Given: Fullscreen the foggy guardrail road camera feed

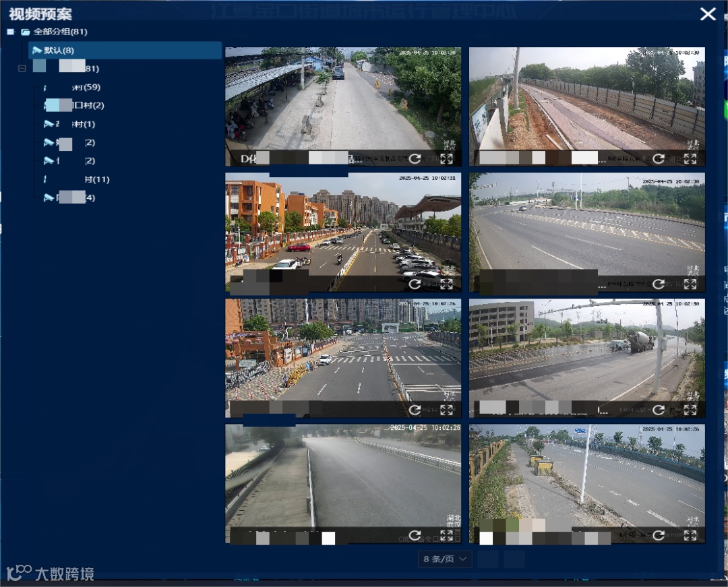Looking at the screenshot, I should pyautogui.click(x=446, y=535).
